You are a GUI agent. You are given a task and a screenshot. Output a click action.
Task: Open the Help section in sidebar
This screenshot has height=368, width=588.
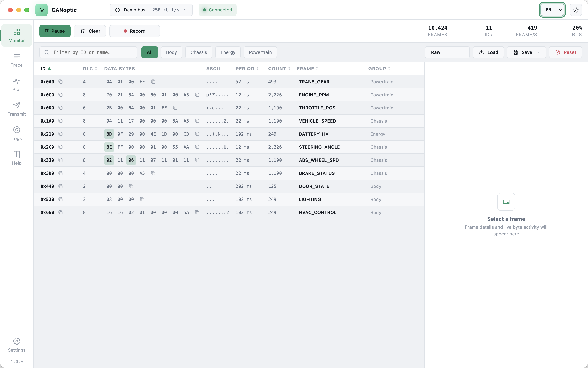pyautogui.click(x=17, y=158)
